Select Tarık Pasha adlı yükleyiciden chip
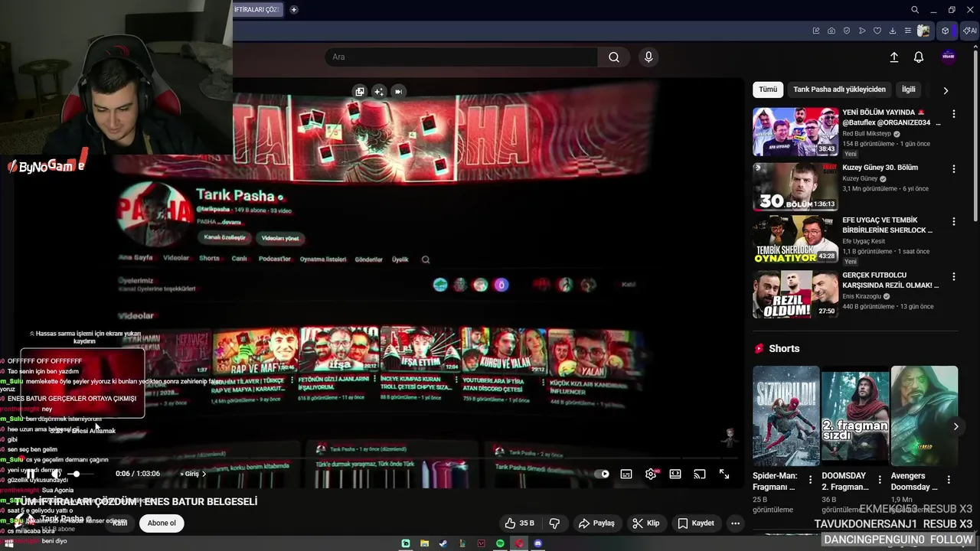 click(x=839, y=90)
